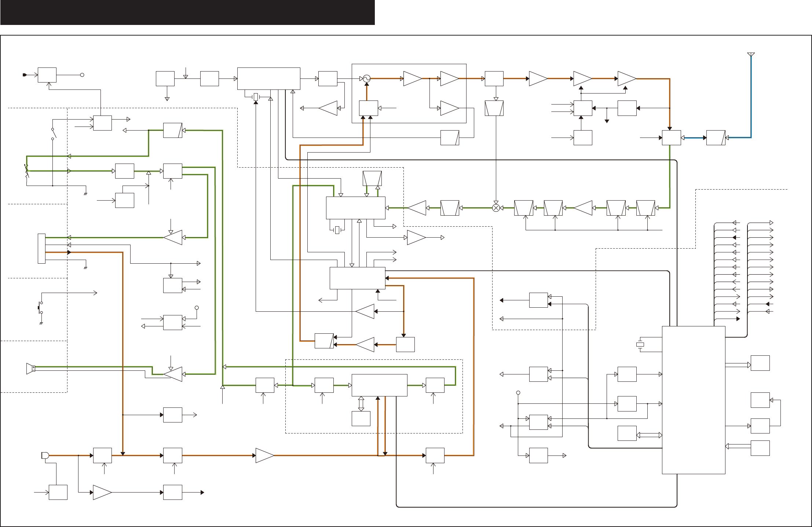Select the small box under the vertical double arrow

pyautogui.click(x=361, y=418)
